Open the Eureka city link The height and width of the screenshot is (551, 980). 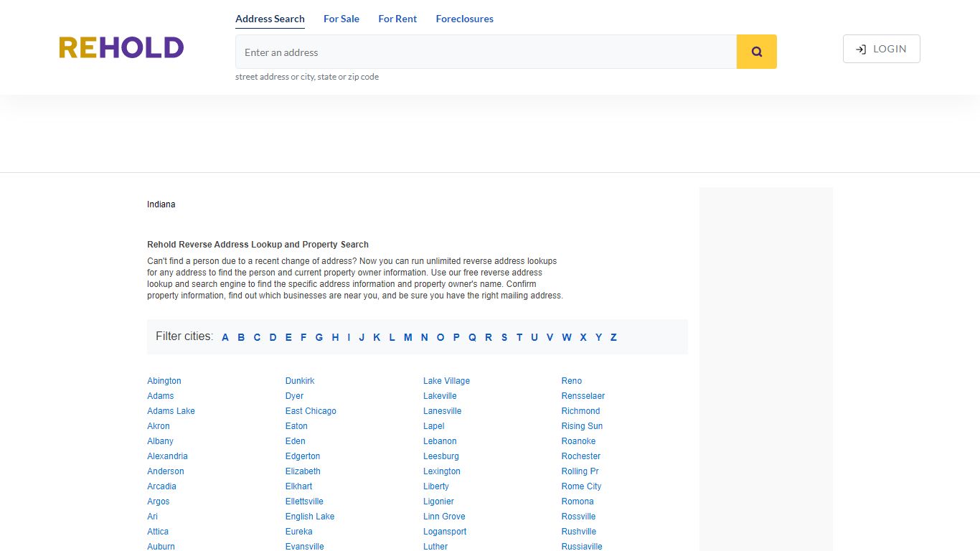click(x=299, y=532)
